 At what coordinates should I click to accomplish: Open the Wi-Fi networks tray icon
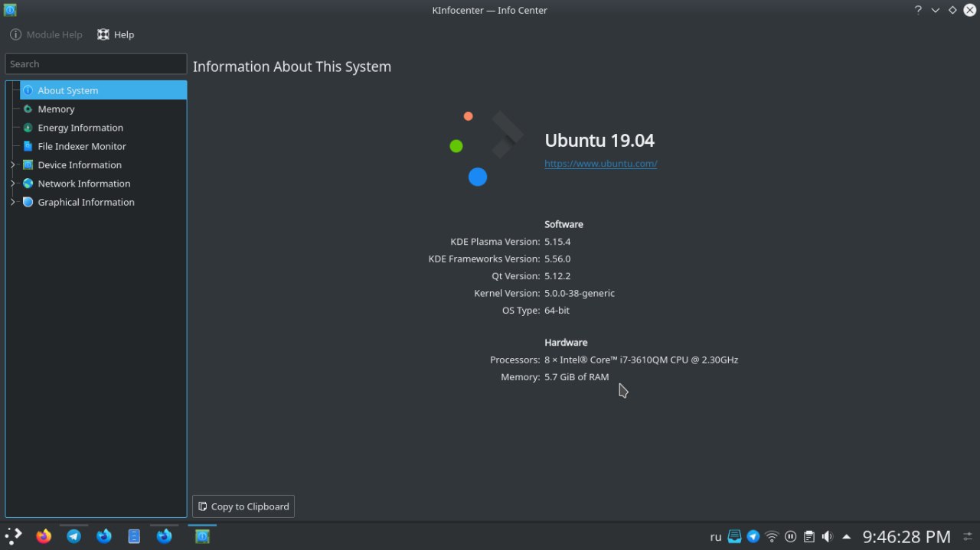(772, 536)
